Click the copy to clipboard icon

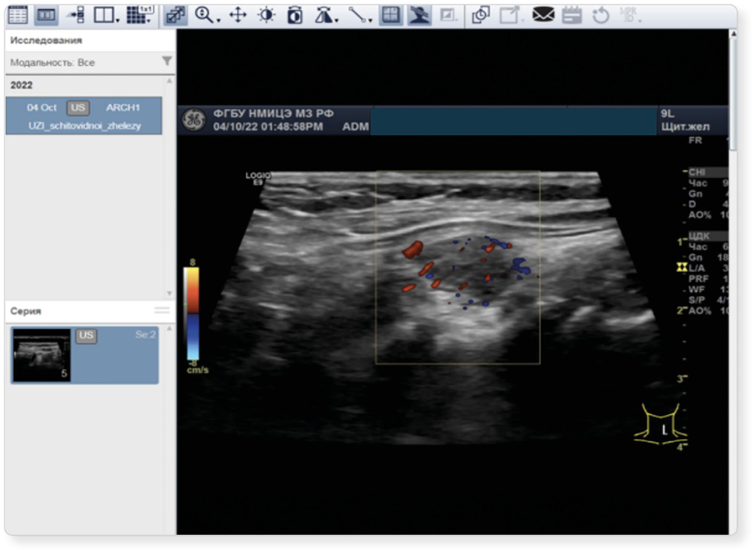tap(480, 15)
